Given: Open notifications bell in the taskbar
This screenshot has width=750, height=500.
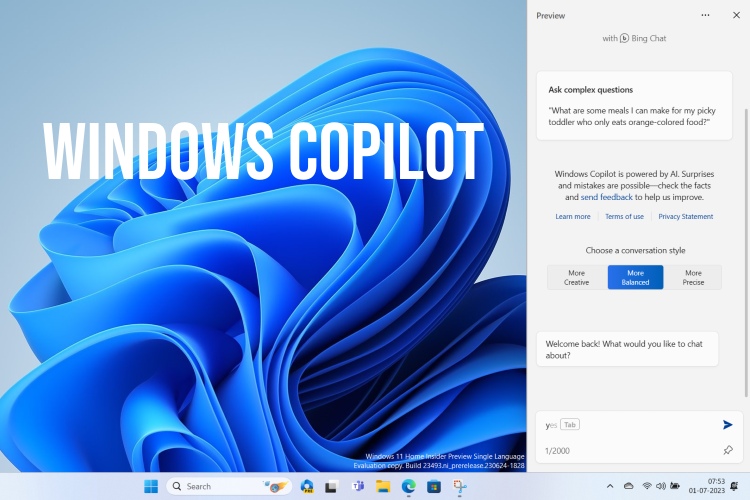Looking at the screenshot, I should (734, 486).
